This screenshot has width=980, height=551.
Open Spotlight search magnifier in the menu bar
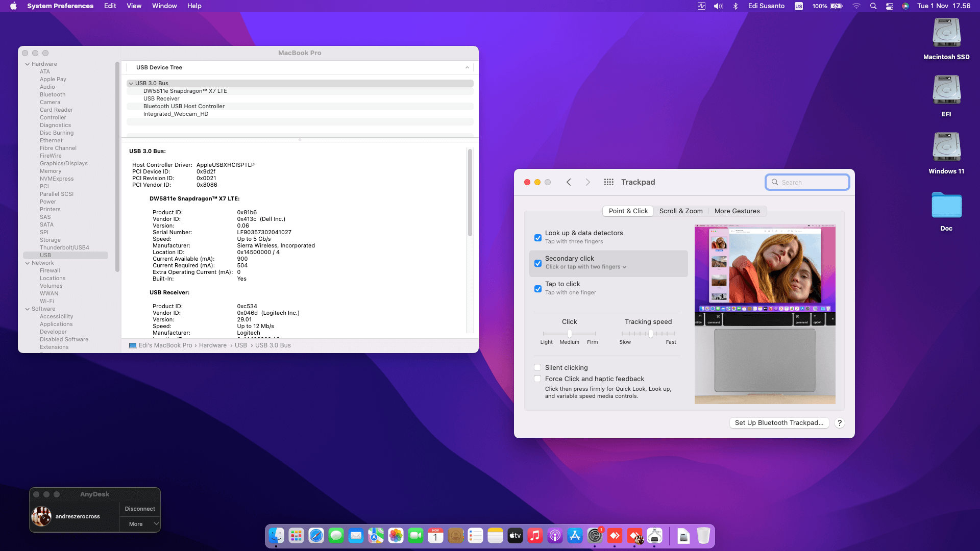pos(873,6)
